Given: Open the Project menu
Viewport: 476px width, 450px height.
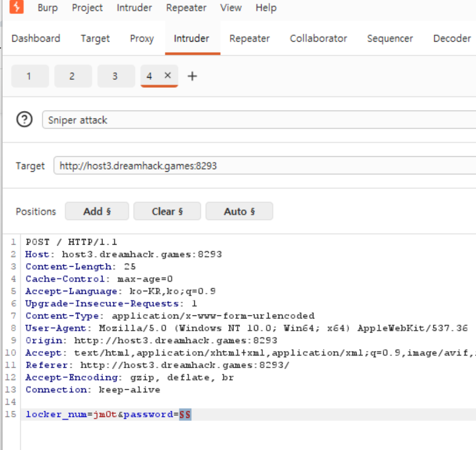Looking at the screenshot, I should tap(87, 8).
